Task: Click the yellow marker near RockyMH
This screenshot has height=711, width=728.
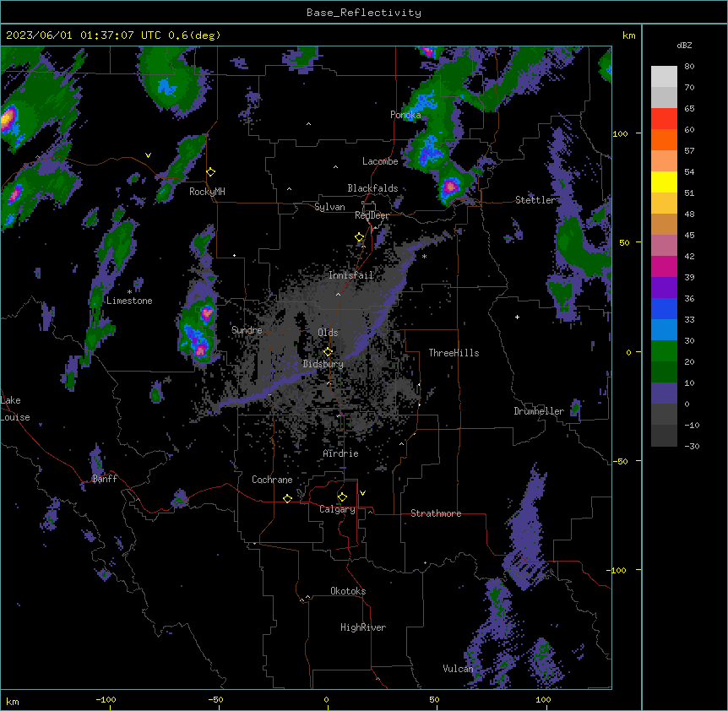Action: pos(211,172)
